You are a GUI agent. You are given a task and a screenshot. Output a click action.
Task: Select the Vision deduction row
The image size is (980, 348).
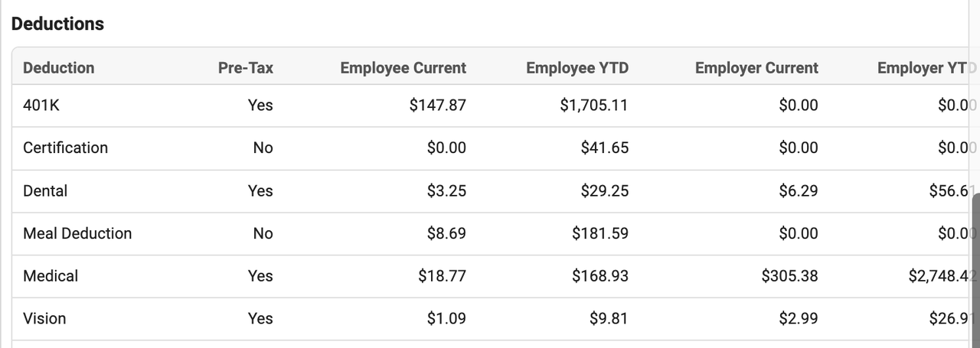[495, 320]
